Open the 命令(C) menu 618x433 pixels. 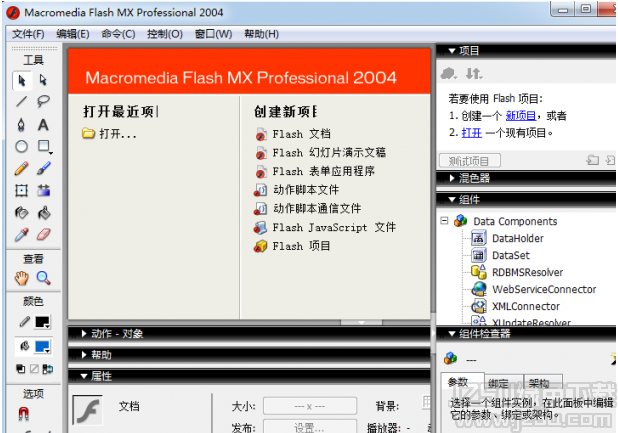pyautogui.click(x=118, y=34)
